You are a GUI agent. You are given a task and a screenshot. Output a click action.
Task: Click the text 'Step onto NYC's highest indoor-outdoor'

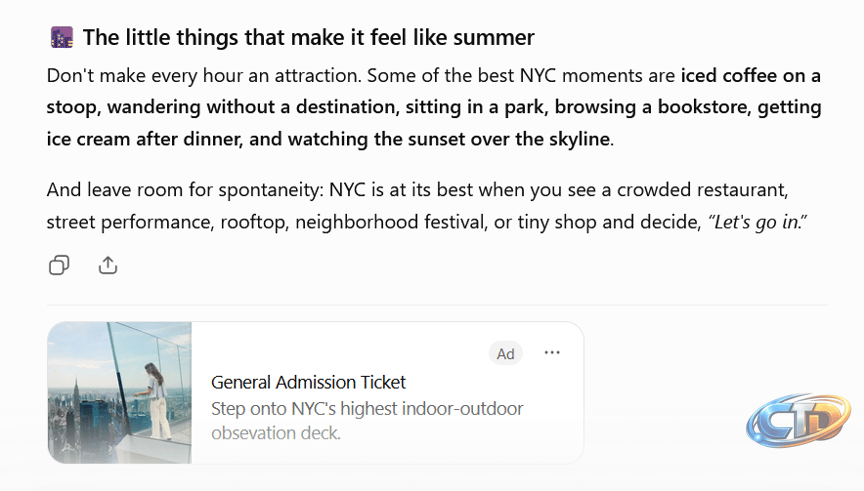click(x=367, y=408)
